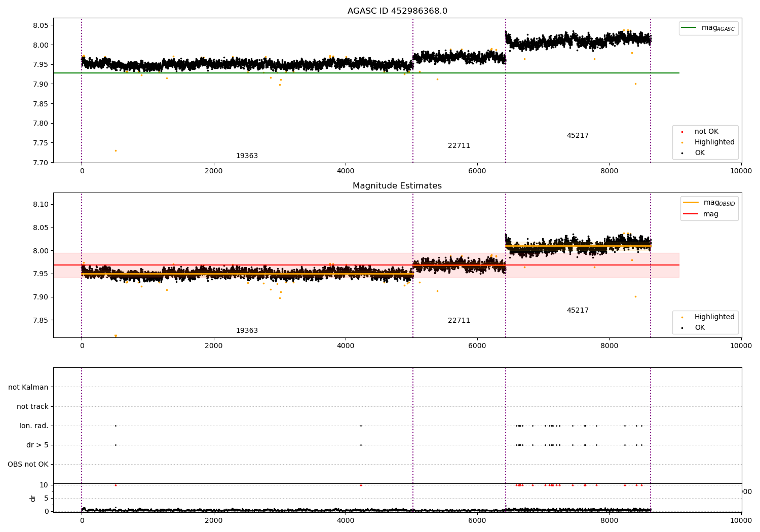The width and height of the screenshot is (760, 532).
Task: Click the 2000 x-axis tick under the top plot
Action: pyautogui.click(x=214, y=171)
